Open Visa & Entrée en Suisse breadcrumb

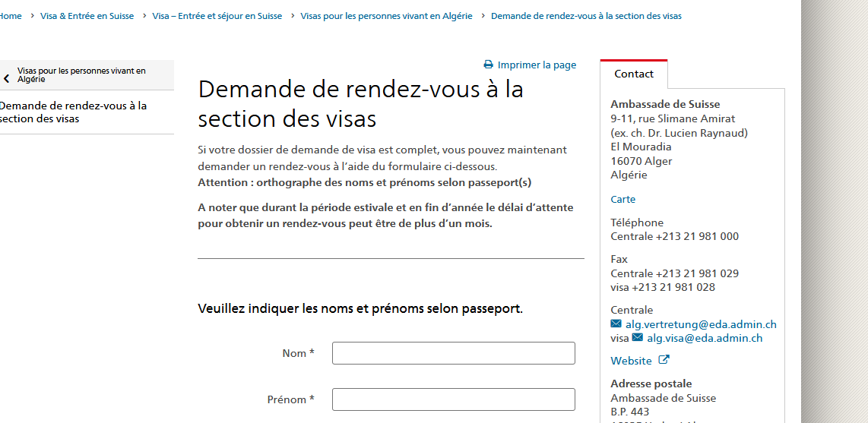coord(87,16)
